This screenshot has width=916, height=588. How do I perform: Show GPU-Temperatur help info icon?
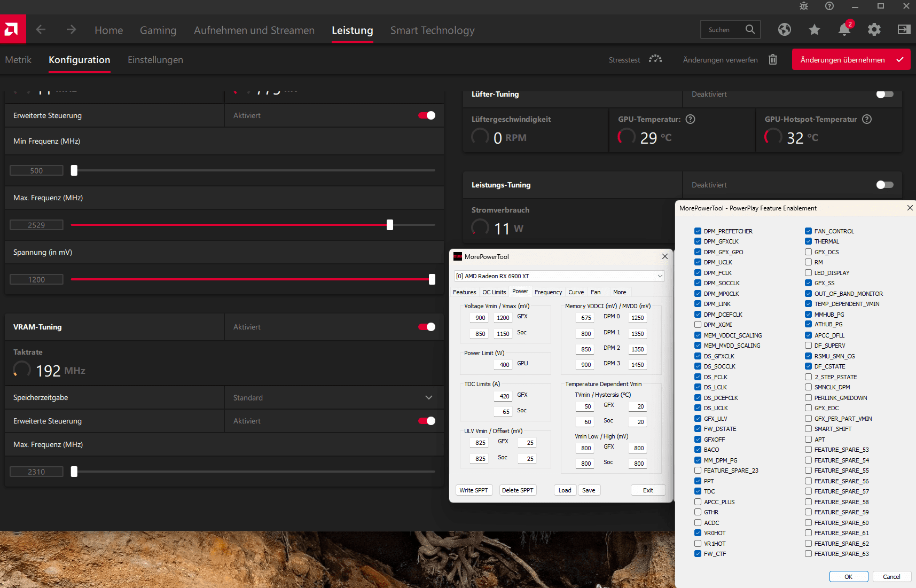tap(690, 119)
